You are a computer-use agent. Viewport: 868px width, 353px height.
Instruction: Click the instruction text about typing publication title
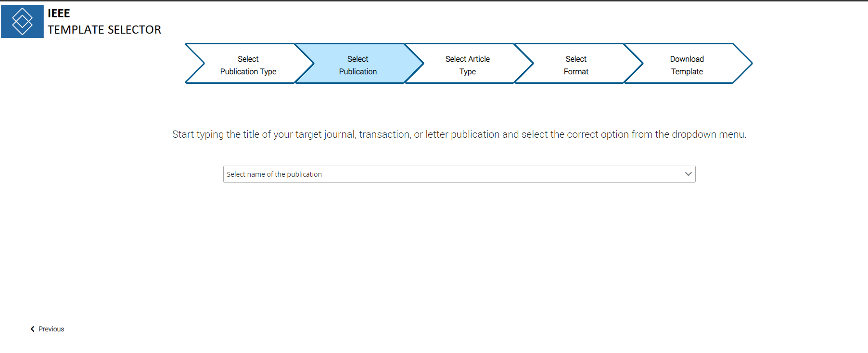point(460,134)
